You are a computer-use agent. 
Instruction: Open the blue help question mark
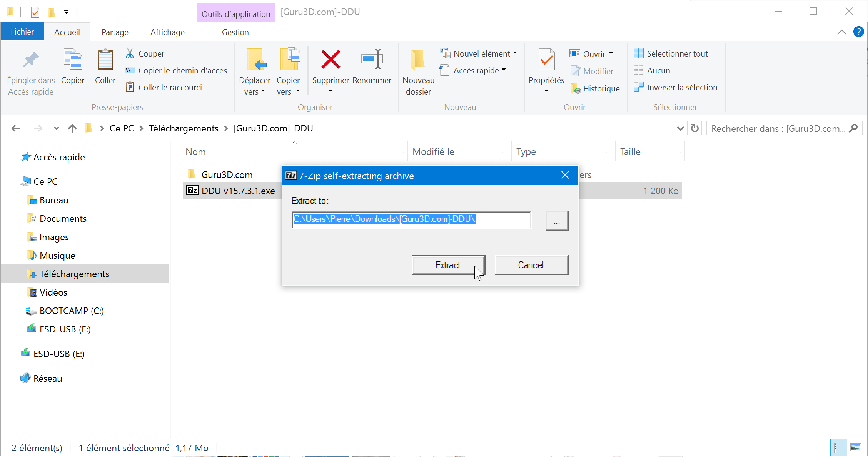(858, 32)
